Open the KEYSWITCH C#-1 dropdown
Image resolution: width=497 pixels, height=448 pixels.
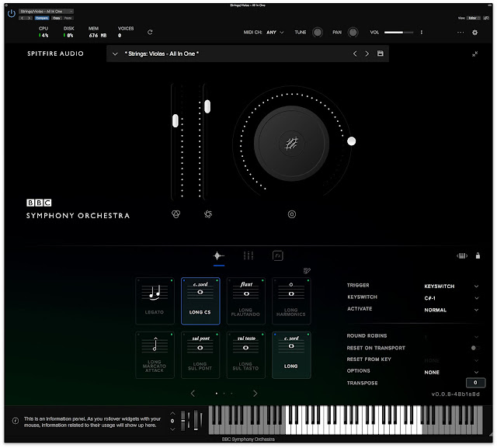(451, 298)
